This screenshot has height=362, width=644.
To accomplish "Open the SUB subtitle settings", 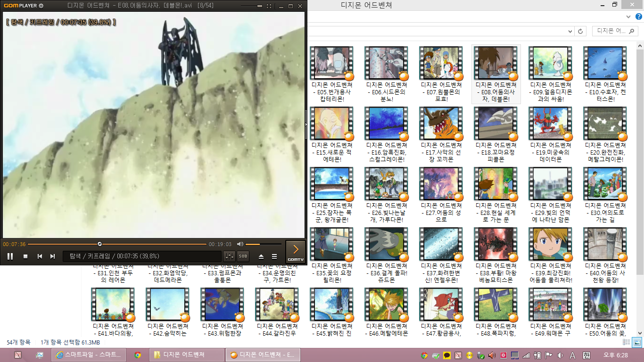I will (243, 256).
